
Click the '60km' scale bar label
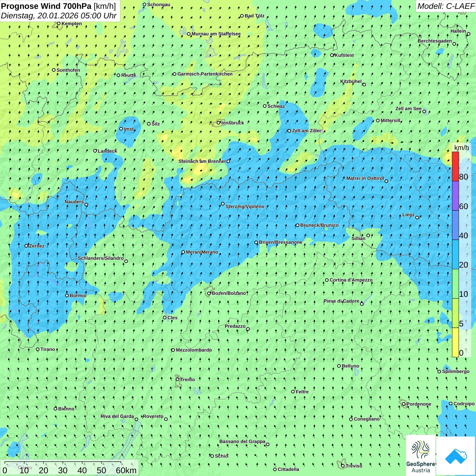pos(126,470)
